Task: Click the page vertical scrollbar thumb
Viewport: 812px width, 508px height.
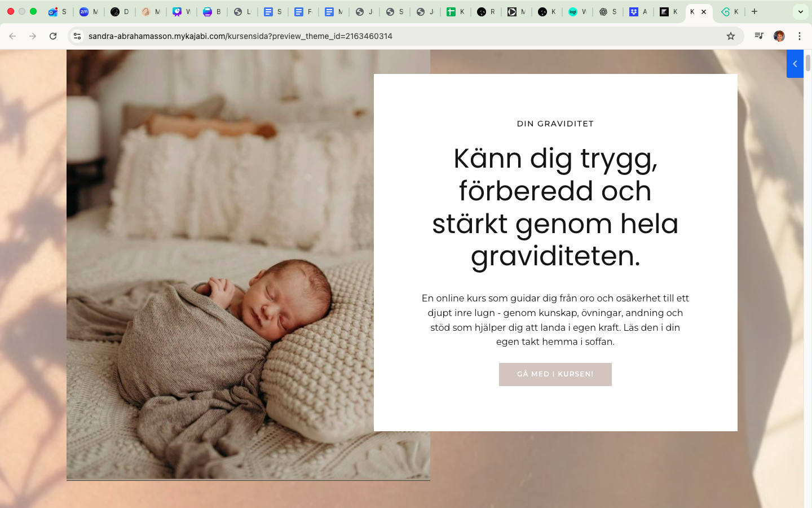Action: click(x=807, y=63)
